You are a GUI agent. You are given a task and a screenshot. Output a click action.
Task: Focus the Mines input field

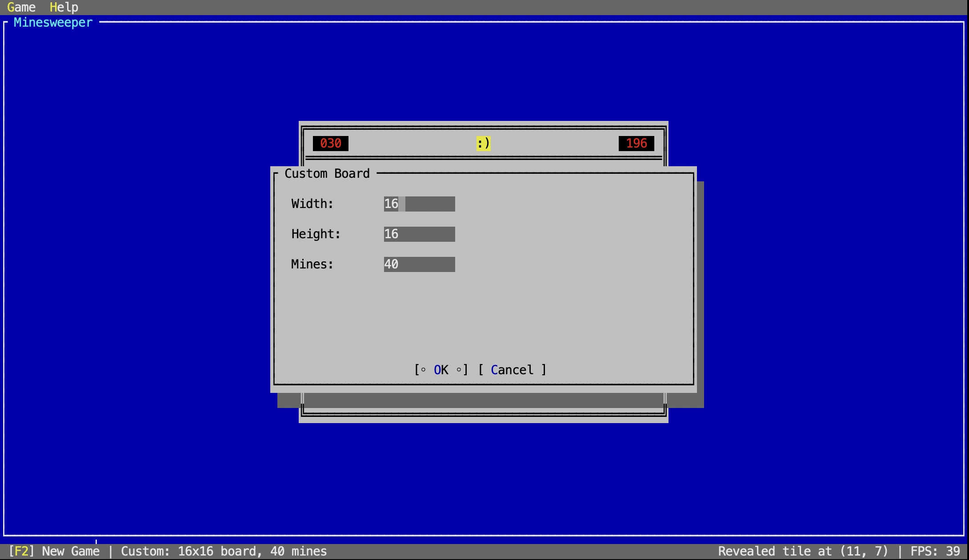pos(419,264)
